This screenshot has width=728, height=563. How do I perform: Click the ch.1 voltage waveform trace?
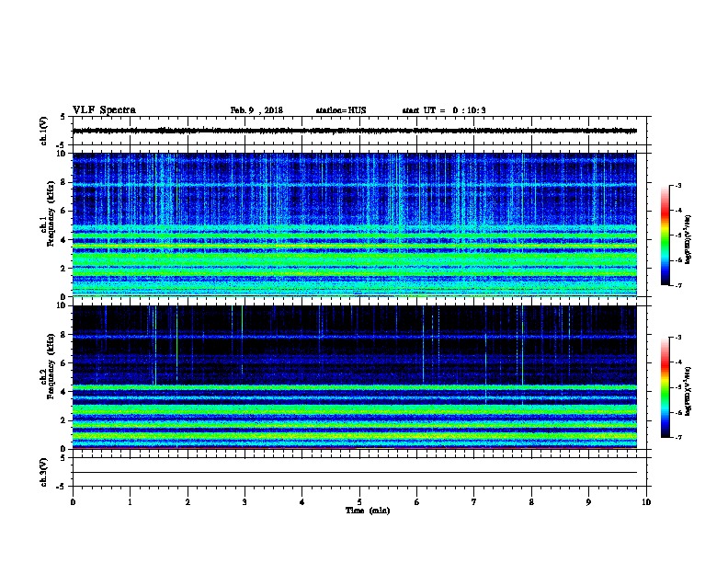click(354, 131)
